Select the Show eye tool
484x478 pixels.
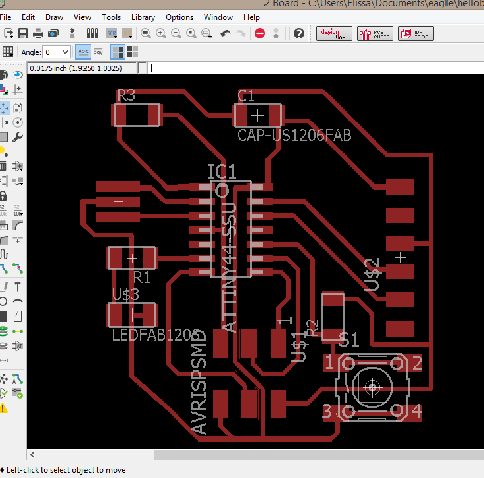click(18, 74)
